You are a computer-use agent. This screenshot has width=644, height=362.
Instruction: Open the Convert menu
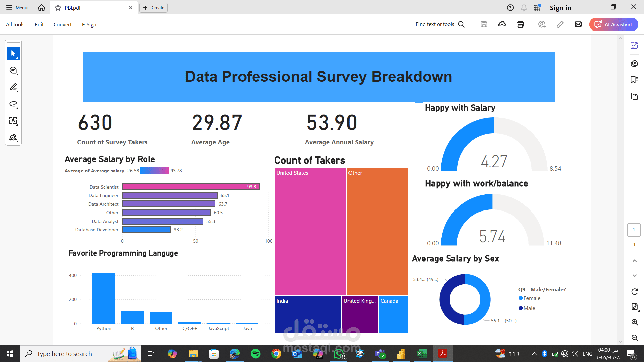click(63, 24)
